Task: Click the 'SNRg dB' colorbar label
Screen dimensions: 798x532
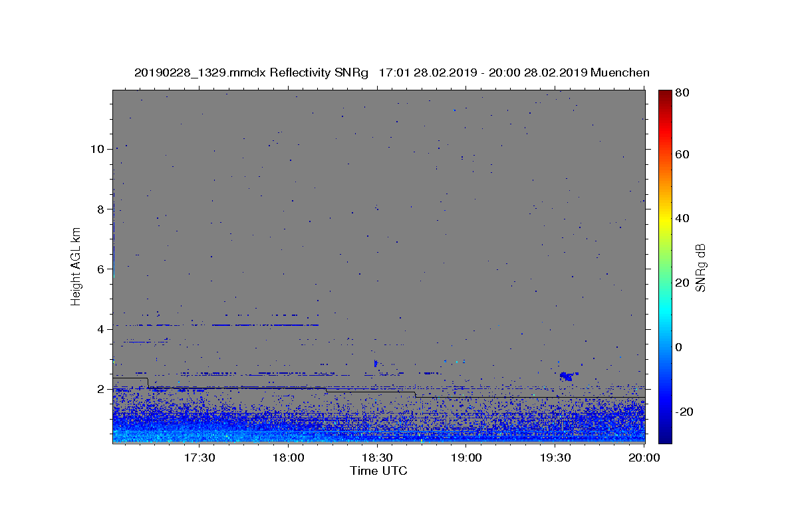Action: [700, 267]
